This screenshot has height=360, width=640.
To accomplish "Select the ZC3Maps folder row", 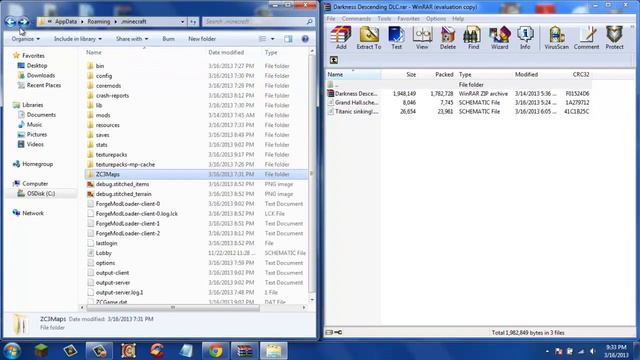I will coord(196,174).
